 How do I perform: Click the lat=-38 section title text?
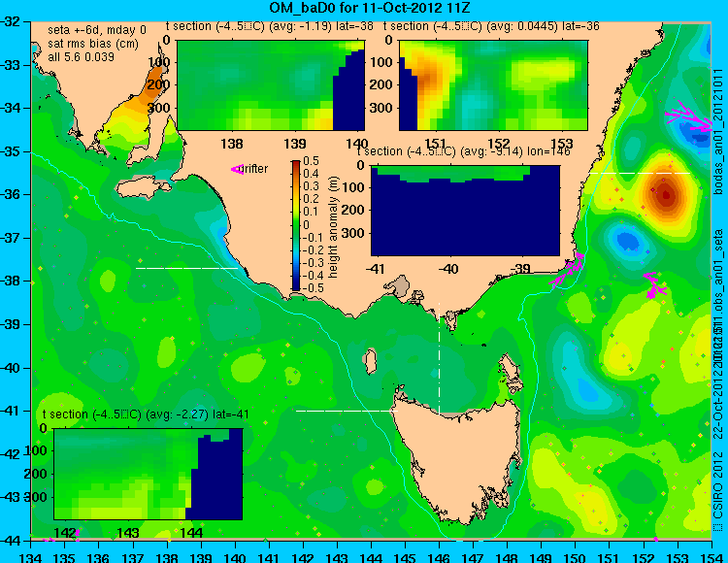click(269, 26)
